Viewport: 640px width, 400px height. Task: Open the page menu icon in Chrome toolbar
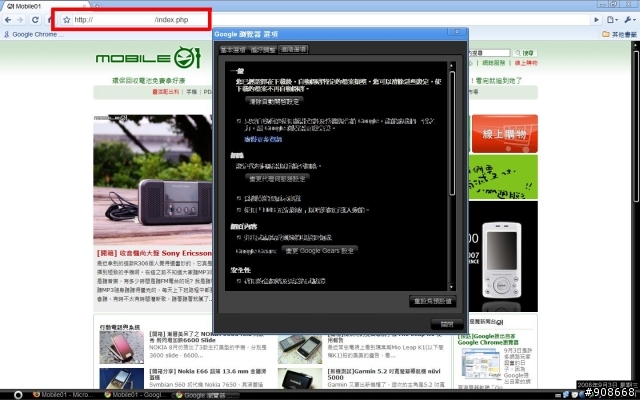coord(611,20)
